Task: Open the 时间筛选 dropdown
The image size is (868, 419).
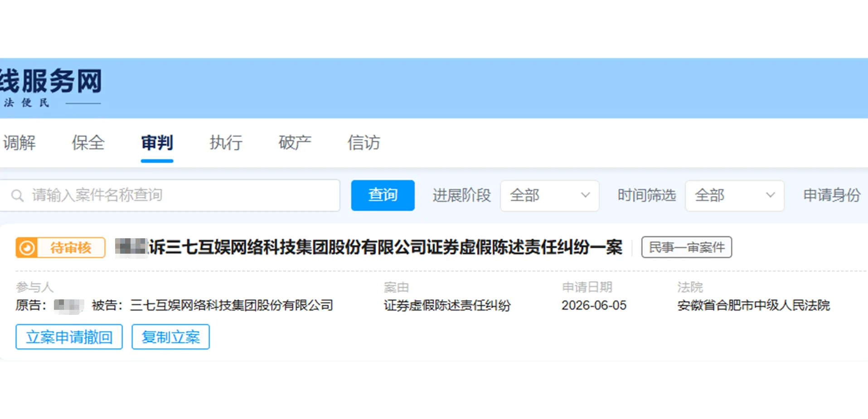Action: tap(734, 196)
